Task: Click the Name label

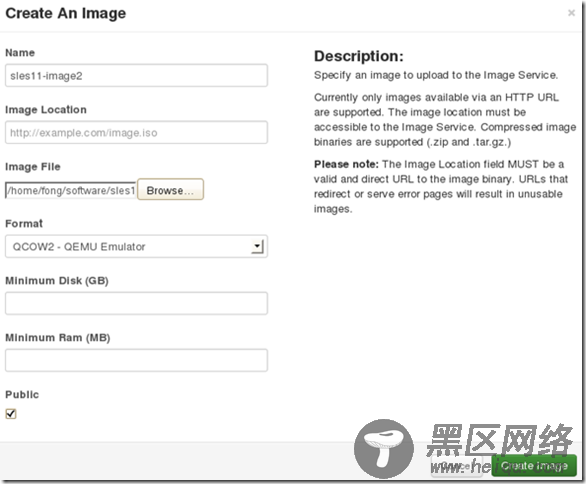Action: pos(20,53)
